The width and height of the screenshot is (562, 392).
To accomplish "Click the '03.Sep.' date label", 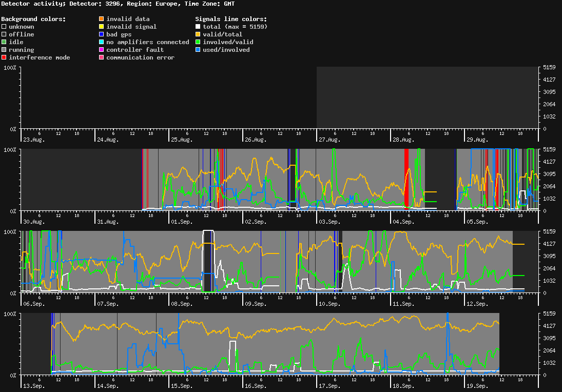I will [330, 222].
